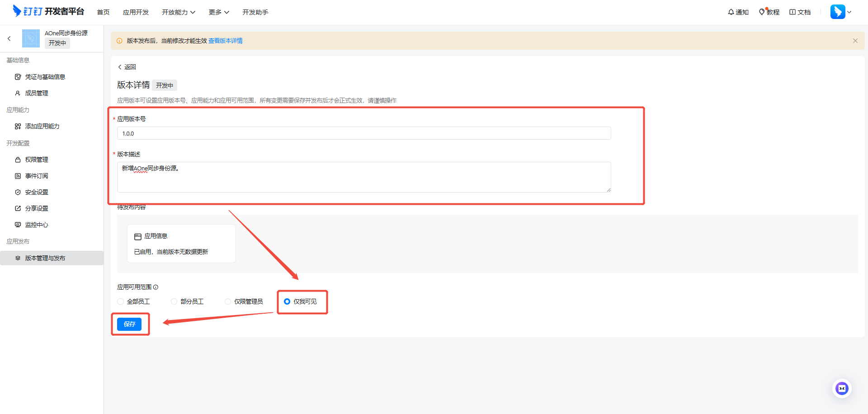Click the DingTalk developer platform logo

48,11
